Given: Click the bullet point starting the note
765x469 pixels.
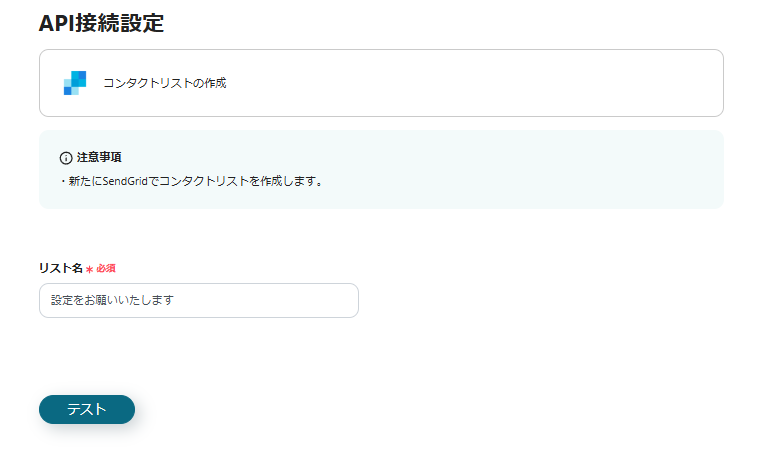Looking at the screenshot, I should (x=62, y=182).
